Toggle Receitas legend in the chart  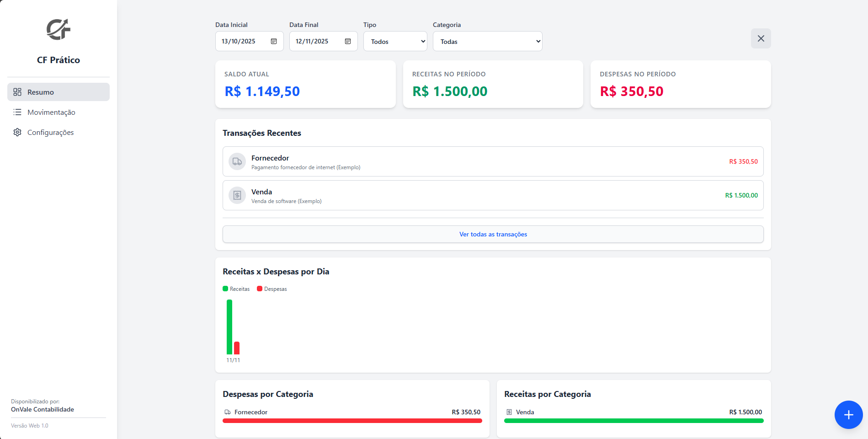tap(236, 289)
